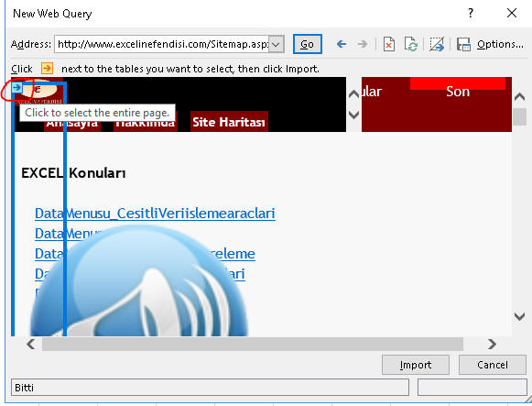532x406 pixels.
Task: Click the Refresh page icon
Action: (410, 44)
